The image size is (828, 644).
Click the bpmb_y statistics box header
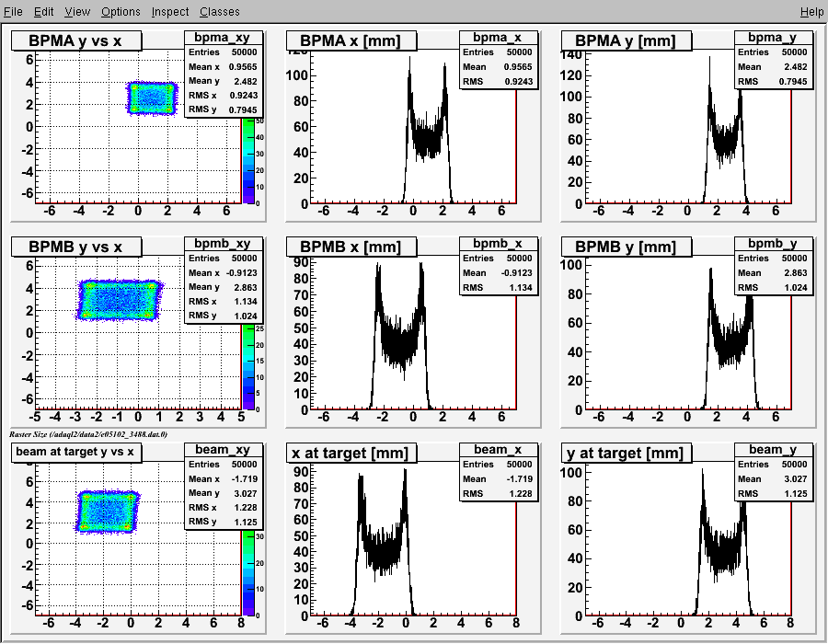coord(773,244)
